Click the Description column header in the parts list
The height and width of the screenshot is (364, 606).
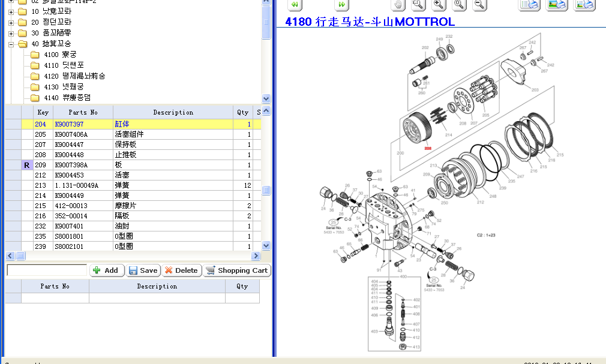point(173,113)
